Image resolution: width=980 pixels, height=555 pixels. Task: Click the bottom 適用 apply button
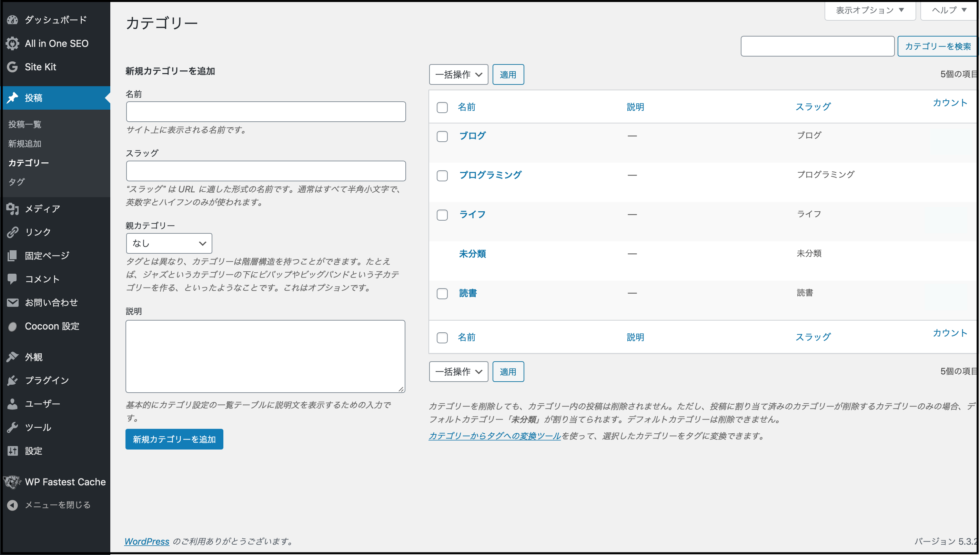coord(508,372)
